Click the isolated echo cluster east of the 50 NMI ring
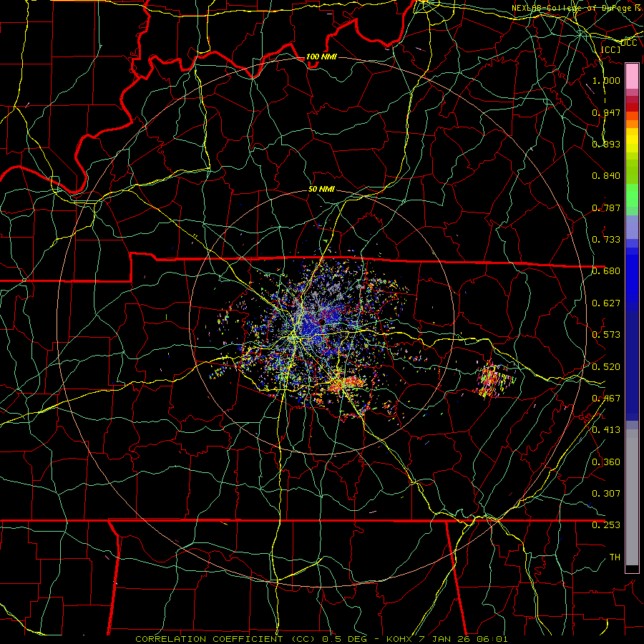The image size is (644, 644). [495, 380]
